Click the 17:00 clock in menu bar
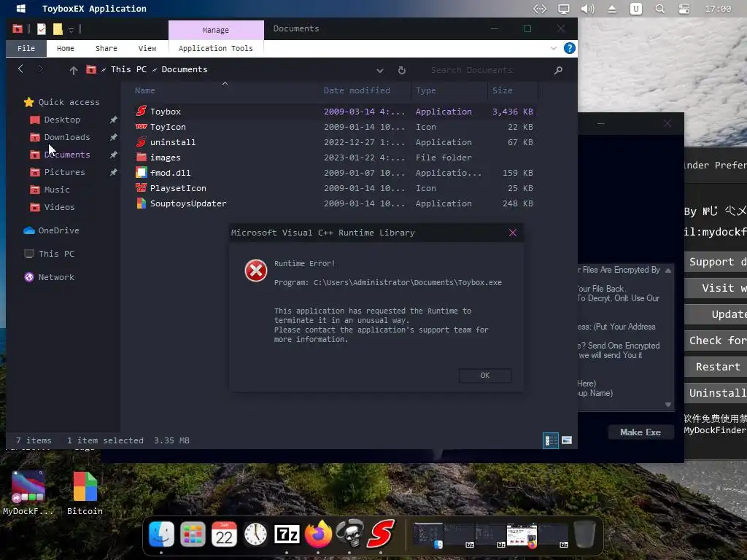The height and width of the screenshot is (560, 747). (x=718, y=9)
